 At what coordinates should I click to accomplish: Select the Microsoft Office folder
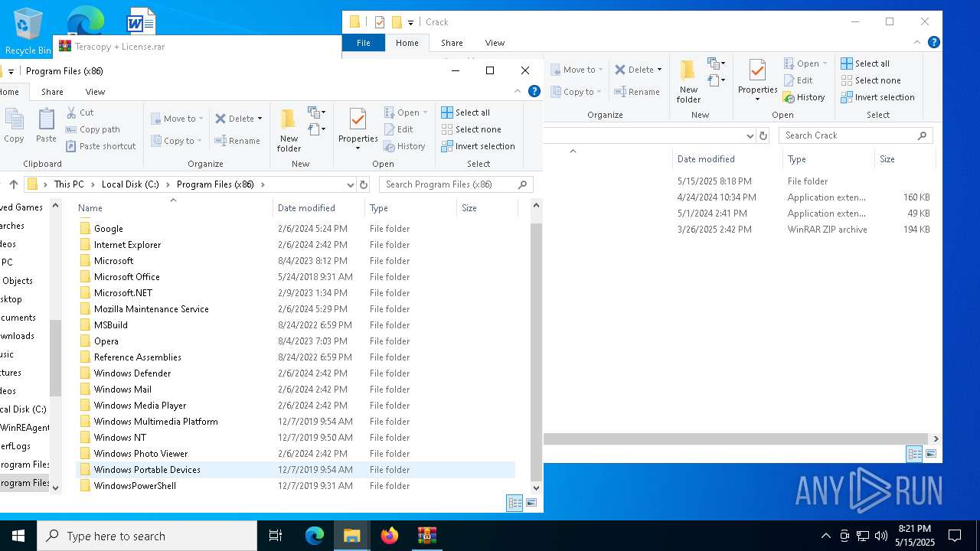pos(126,277)
